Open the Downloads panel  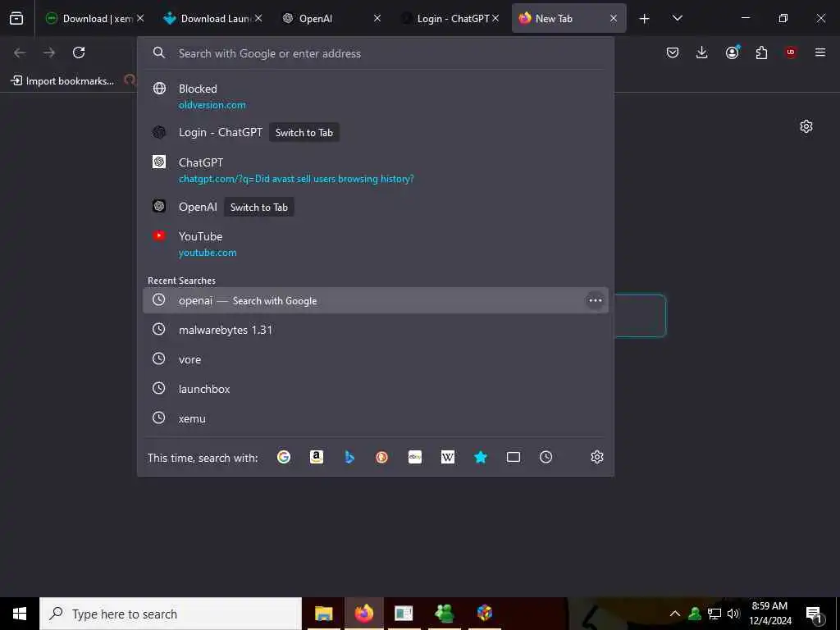tap(702, 52)
